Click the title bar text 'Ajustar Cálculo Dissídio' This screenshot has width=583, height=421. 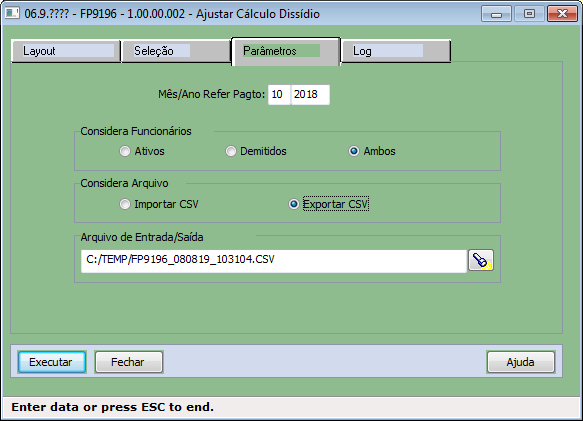coord(258,14)
